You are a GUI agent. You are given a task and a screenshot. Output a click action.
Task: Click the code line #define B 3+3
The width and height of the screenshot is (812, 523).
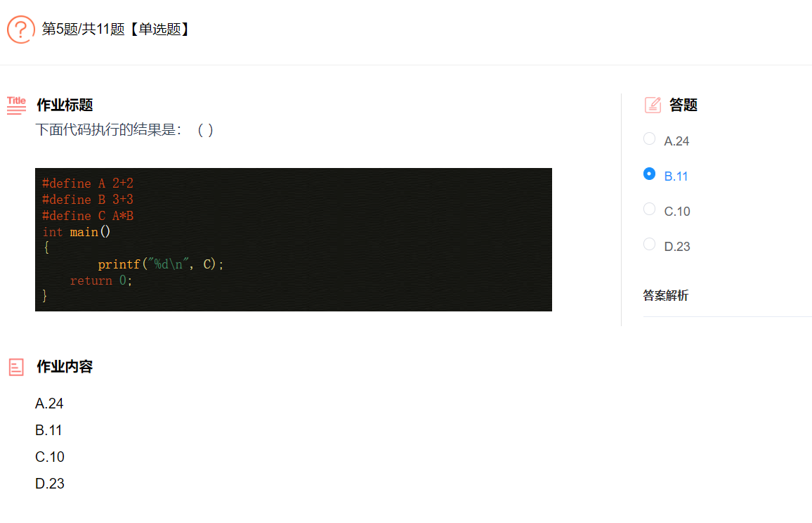click(88, 200)
